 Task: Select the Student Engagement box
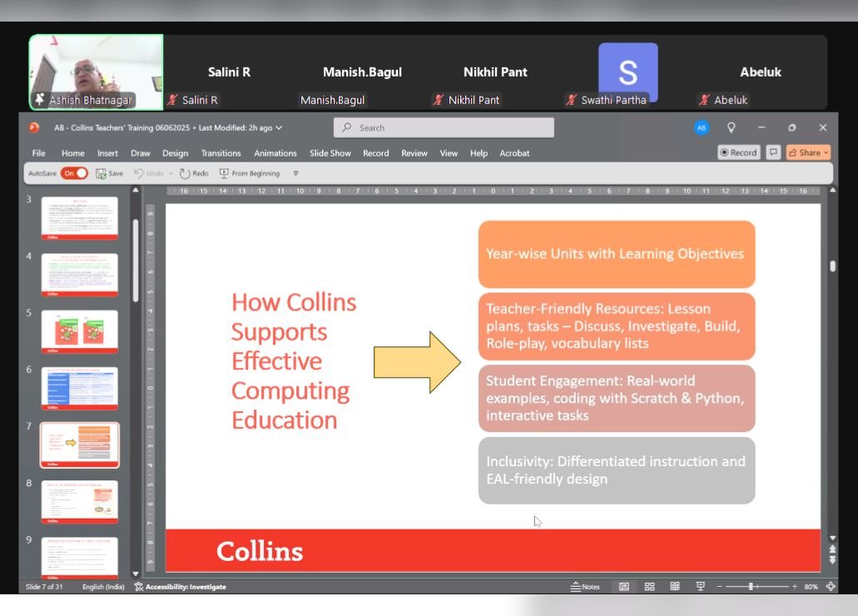click(617, 398)
